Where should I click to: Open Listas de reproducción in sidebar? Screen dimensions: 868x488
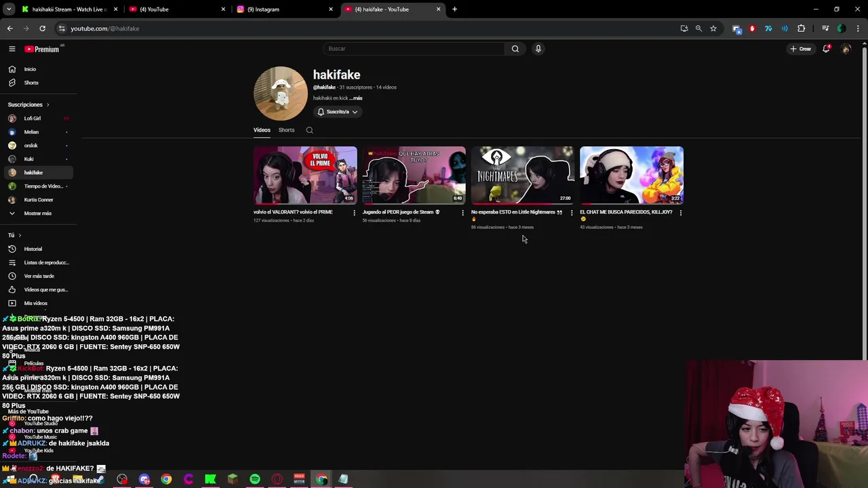point(38,262)
